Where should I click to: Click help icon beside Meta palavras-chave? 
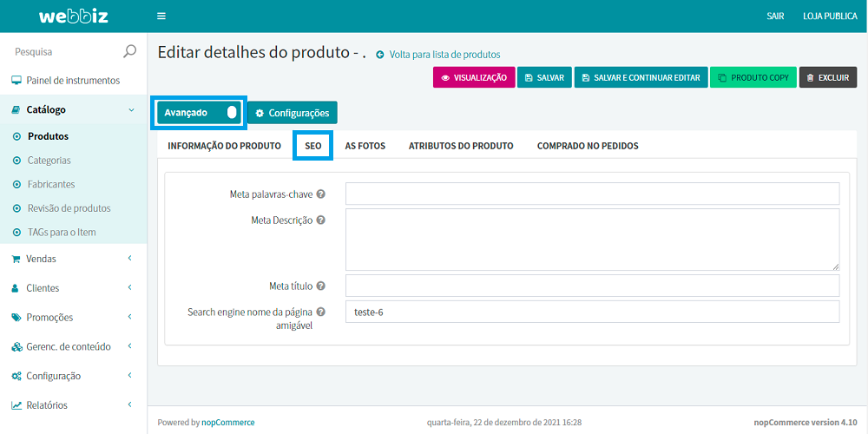[x=321, y=194]
